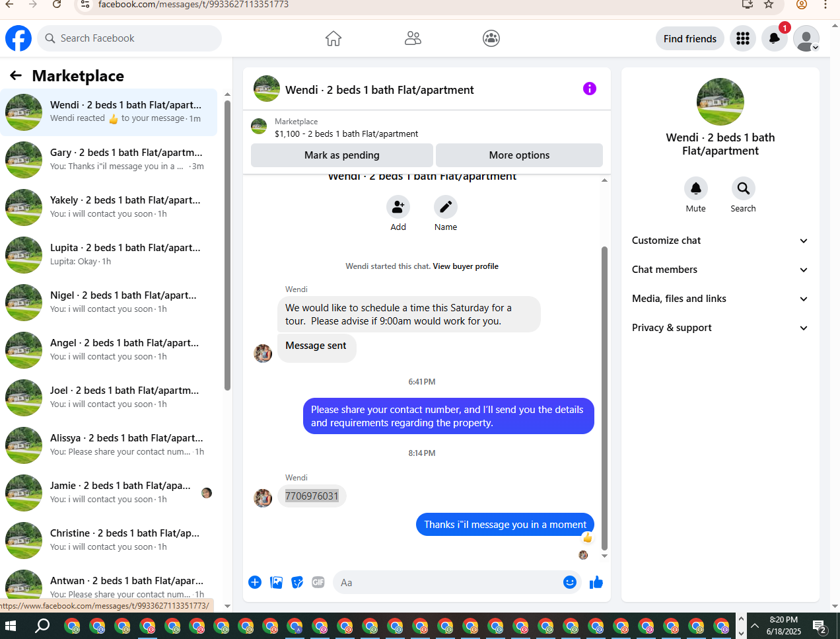
Task: Choose a sticker from the composer
Action: point(297,582)
